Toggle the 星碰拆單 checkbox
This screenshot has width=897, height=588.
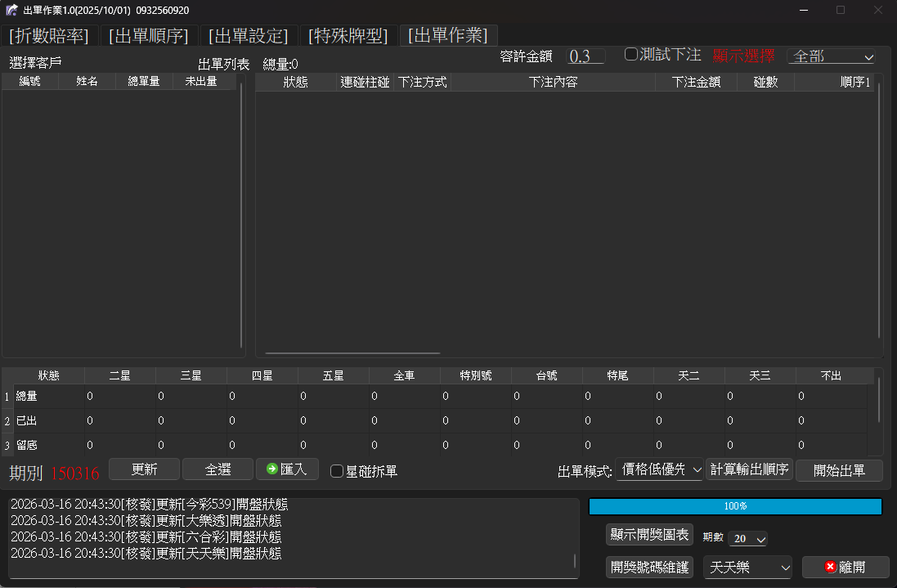click(336, 470)
